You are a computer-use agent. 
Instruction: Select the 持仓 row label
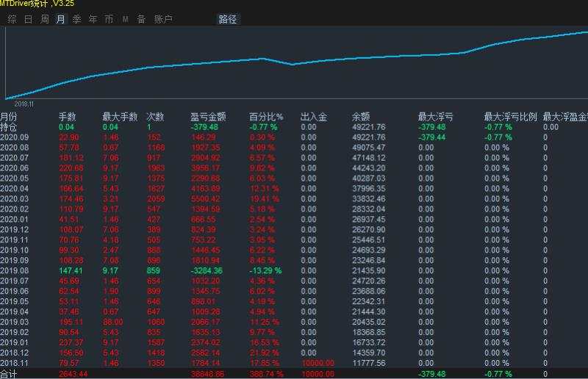click(9, 127)
